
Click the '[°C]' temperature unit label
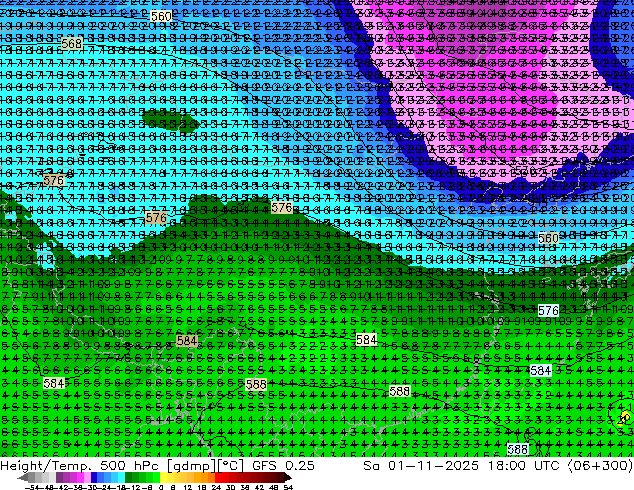231,465
